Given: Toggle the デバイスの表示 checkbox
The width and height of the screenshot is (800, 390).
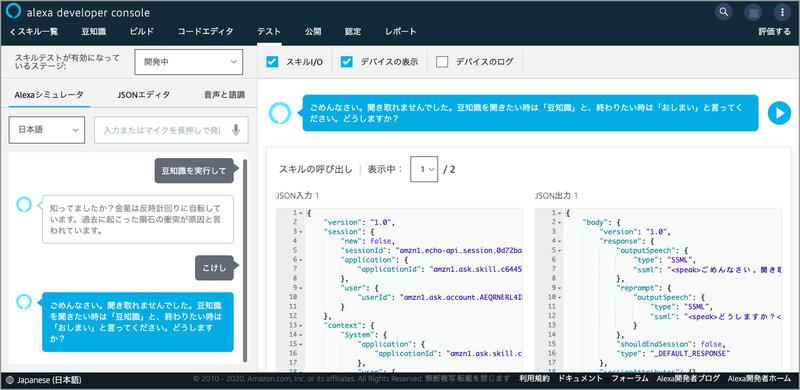Looking at the screenshot, I should (347, 62).
